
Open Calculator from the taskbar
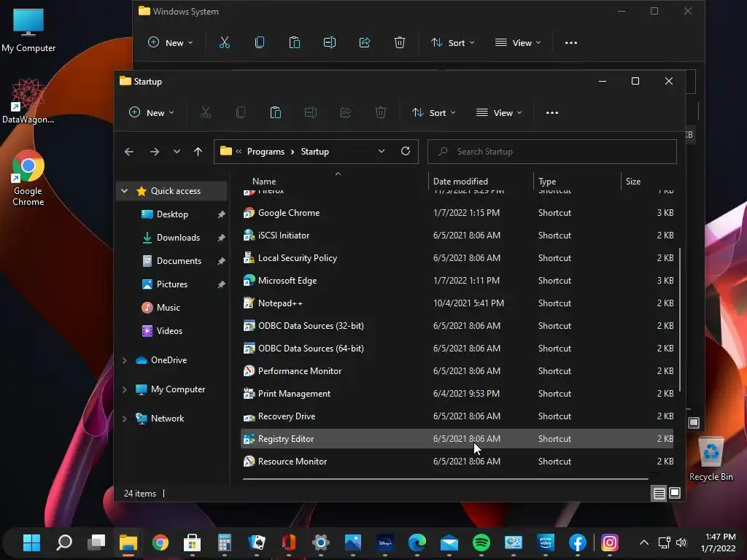[x=225, y=542]
